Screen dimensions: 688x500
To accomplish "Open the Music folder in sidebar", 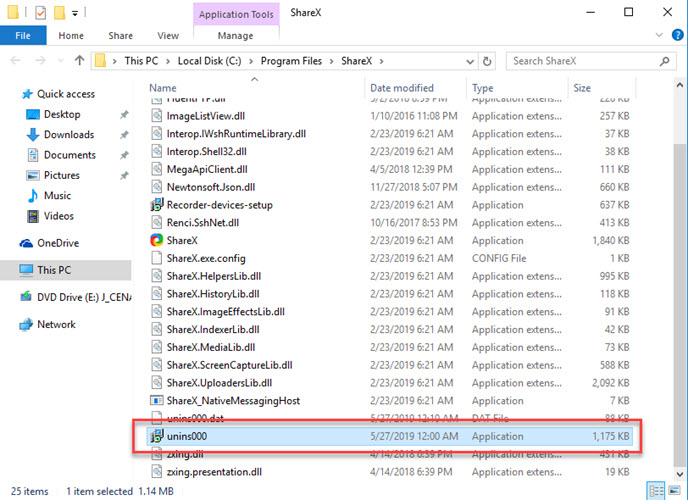I will pyautogui.click(x=49, y=196).
